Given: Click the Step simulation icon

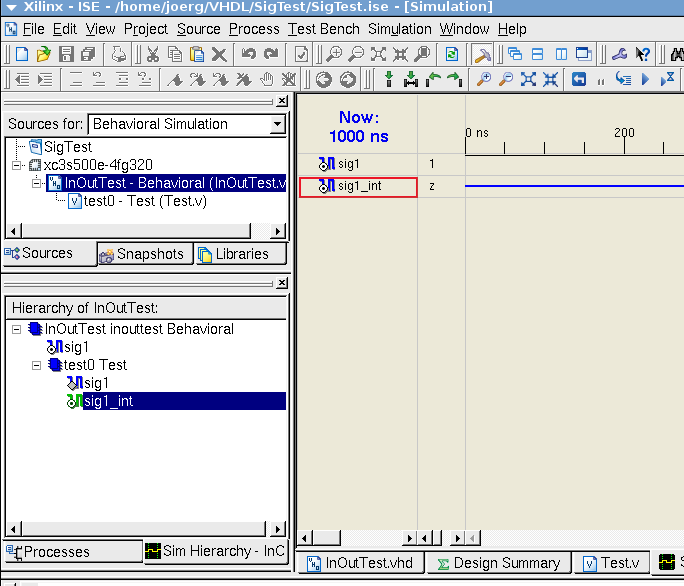Looking at the screenshot, I should pyautogui.click(x=623, y=79).
